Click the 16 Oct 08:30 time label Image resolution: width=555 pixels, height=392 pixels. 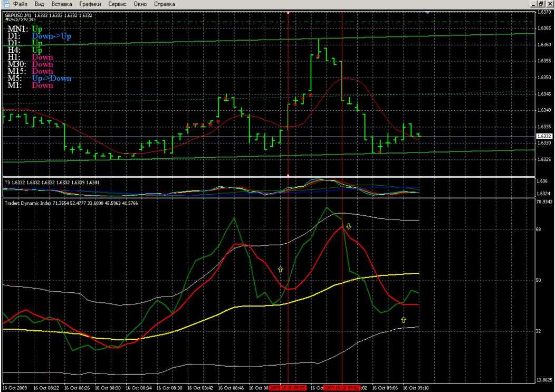click(x=108, y=388)
